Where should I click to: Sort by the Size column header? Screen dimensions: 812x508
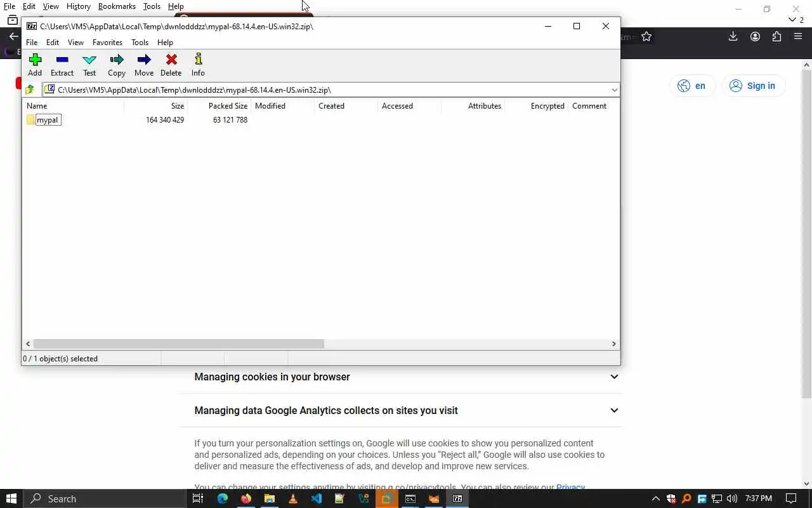click(x=155, y=106)
